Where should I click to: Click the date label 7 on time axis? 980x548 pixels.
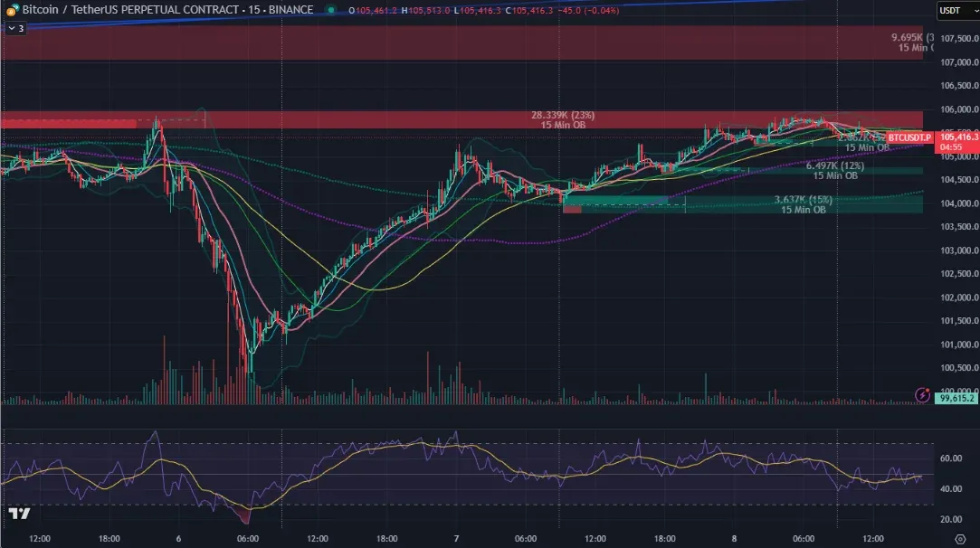click(456, 539)
